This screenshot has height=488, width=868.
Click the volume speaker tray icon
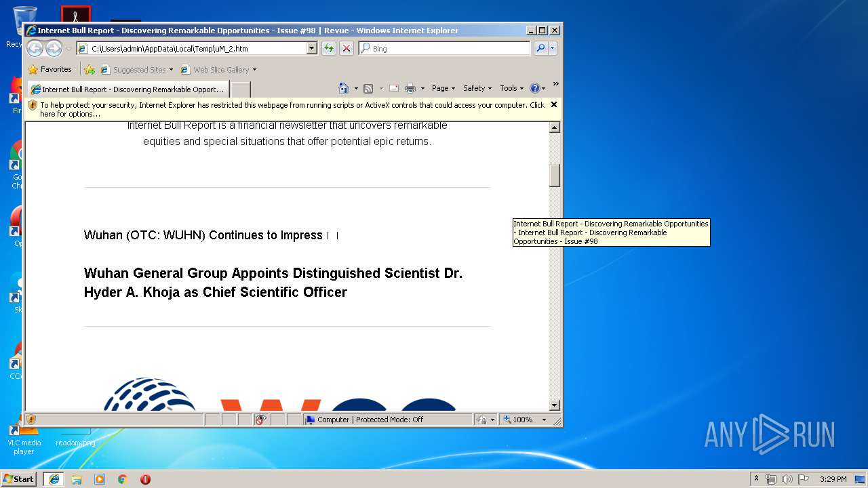click(x=787, y=479)
